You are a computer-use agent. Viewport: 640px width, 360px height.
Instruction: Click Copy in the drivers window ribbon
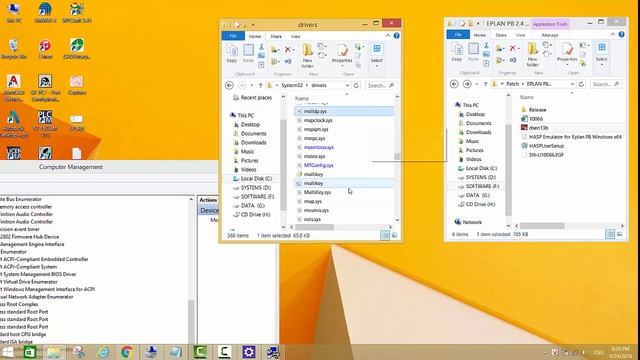(232, 53)
